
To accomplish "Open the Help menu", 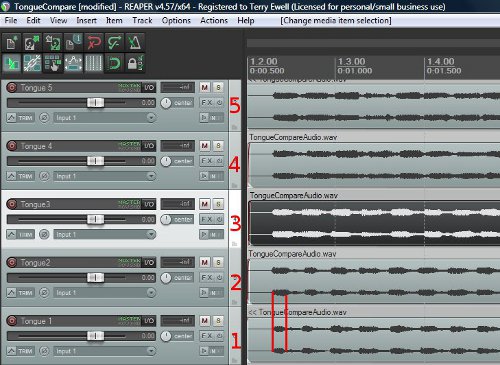I will (x=246, y=21).
